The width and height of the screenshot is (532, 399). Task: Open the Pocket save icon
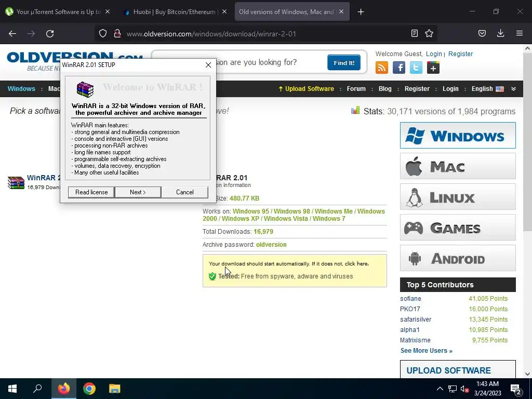pos(482,33)
